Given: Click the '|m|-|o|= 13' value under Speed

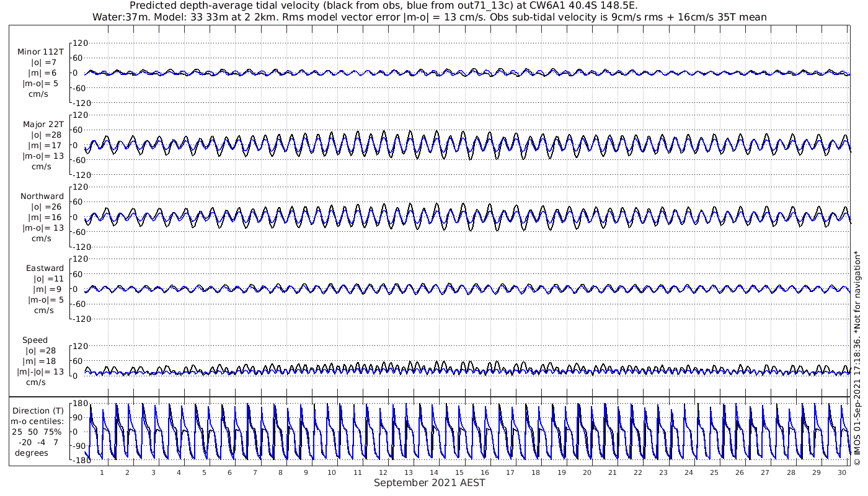Looking at the screenshot, I should click(x=40, y=372).
